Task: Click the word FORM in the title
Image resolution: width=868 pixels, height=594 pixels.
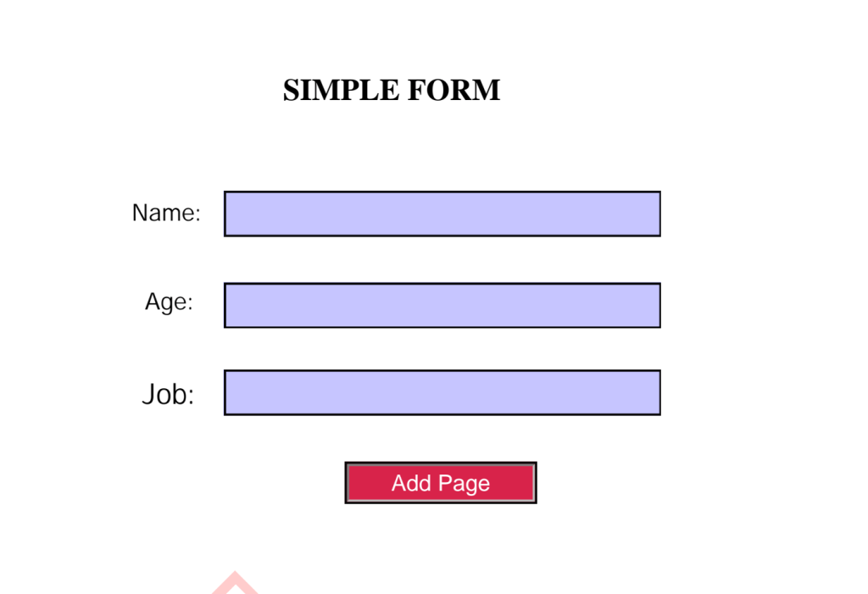Action: pyautogui.click(x=453, y=90)
